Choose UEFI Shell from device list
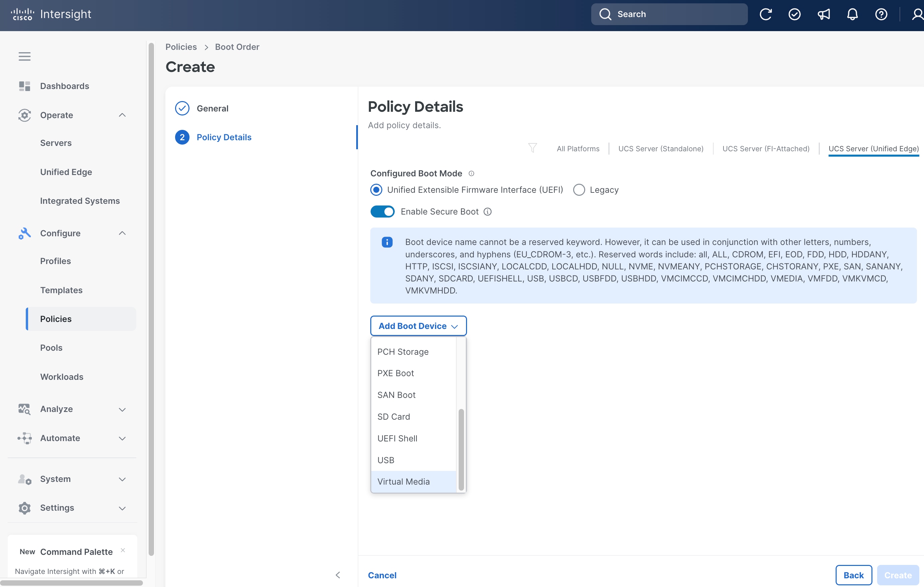Image resolution: width=924 pixels, height=587 pixels. tap(413, 438)
